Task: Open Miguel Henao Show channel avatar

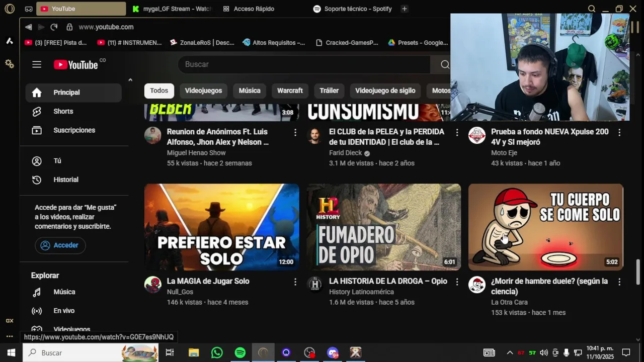Action: pyautogui.click(x=153, y=135)
